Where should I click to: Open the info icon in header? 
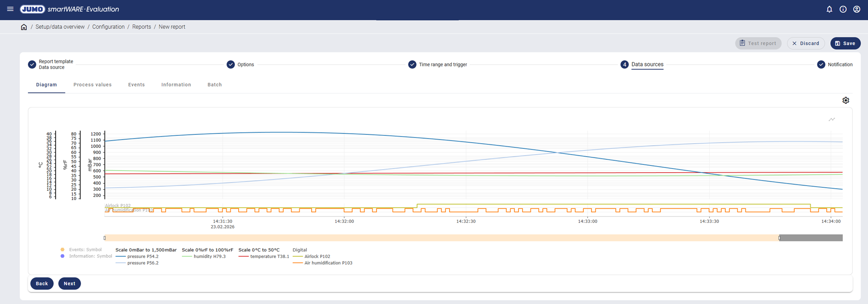click(843, 9)
